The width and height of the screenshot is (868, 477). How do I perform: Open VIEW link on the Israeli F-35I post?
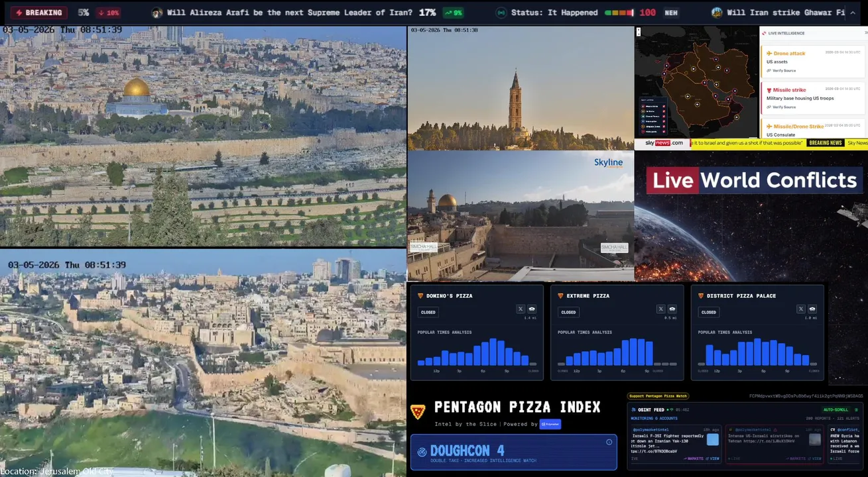click(712, 458)
